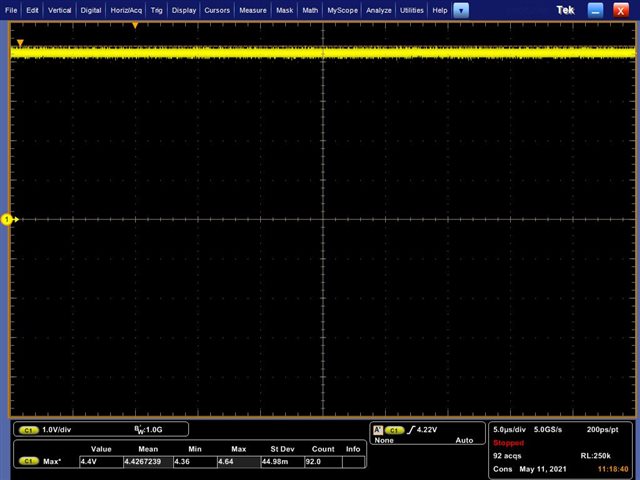
Task: Click the A trigger badge icon
Action: (x=378, y=430)
